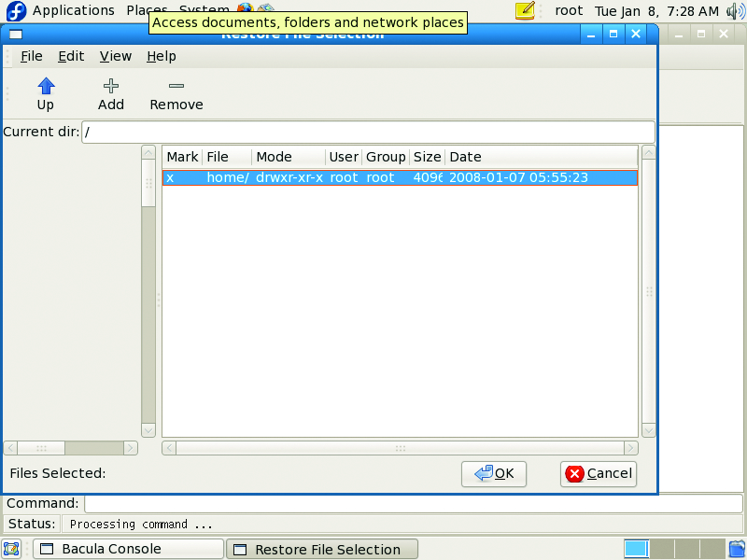Open the web browser globe icon in top panel
747x560 pixels.
coord(246,7)
